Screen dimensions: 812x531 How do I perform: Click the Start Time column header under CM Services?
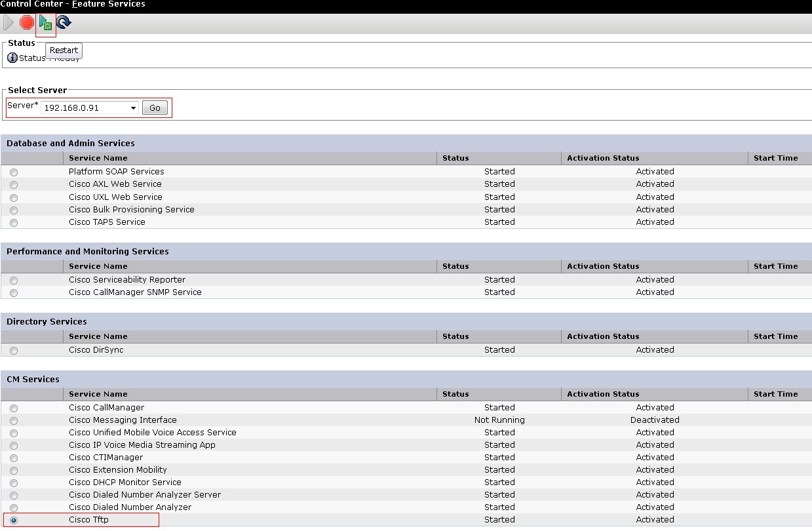point(776,394)
